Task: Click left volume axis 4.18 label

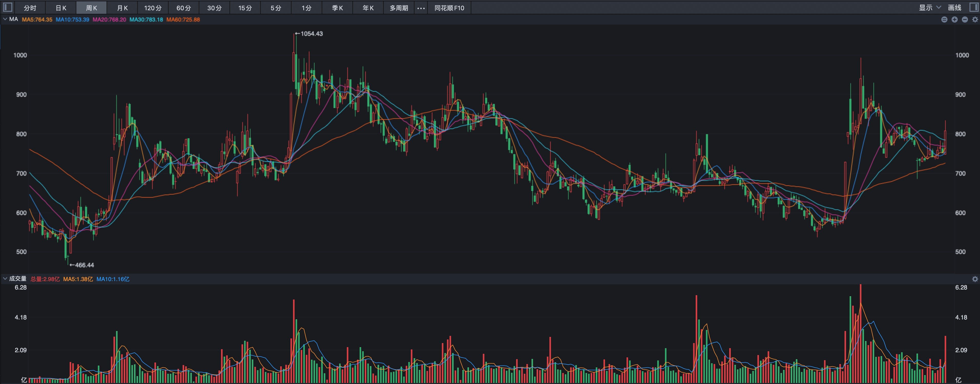Action: click(20, 317)
